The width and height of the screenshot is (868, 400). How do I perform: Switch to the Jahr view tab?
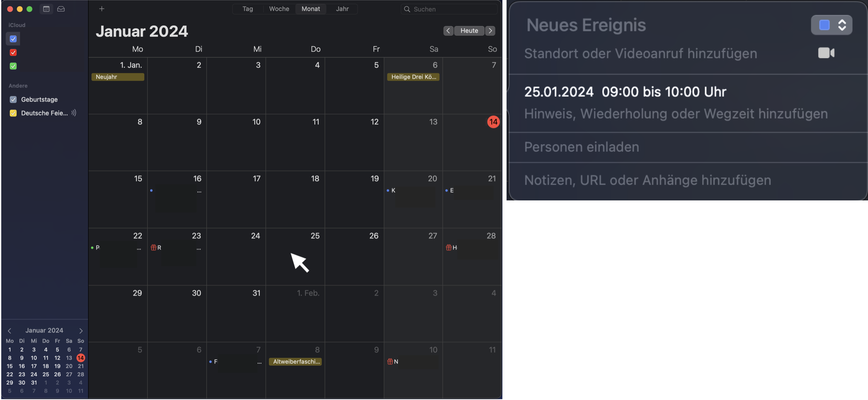coord(342,9)
